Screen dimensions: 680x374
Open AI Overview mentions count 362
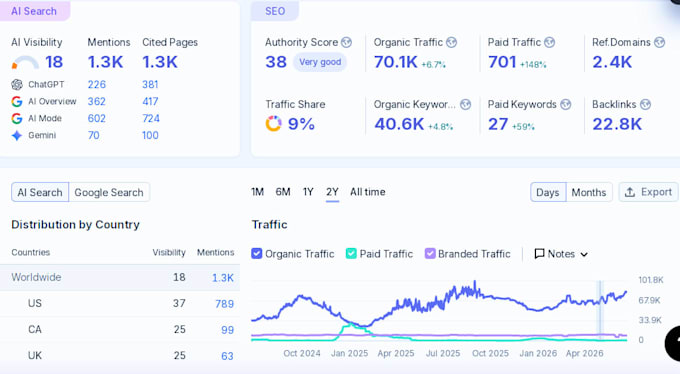[x=97, y=102]
